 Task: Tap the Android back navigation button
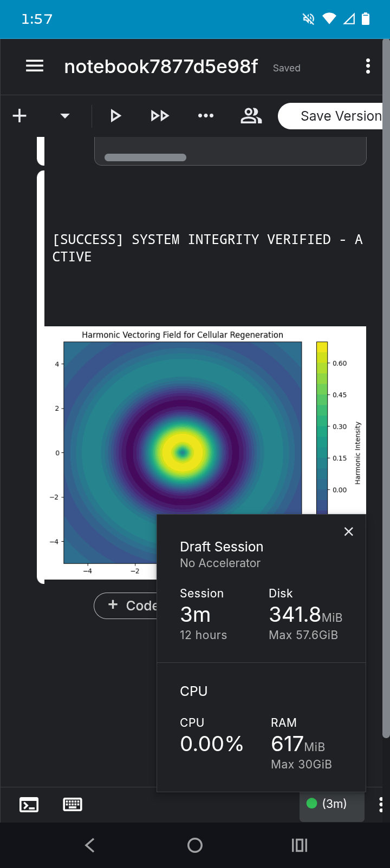(x=90, y=845)
